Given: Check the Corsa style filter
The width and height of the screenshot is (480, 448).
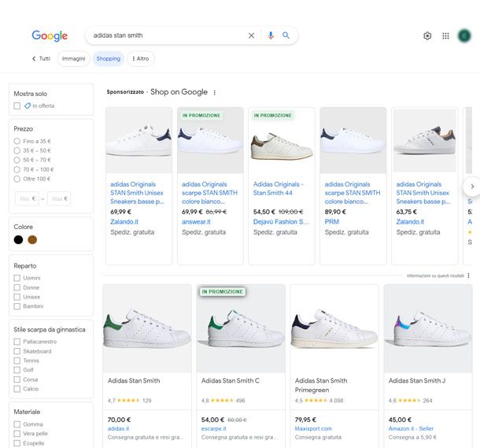Looking at the screenshot, I should (17, 380).
